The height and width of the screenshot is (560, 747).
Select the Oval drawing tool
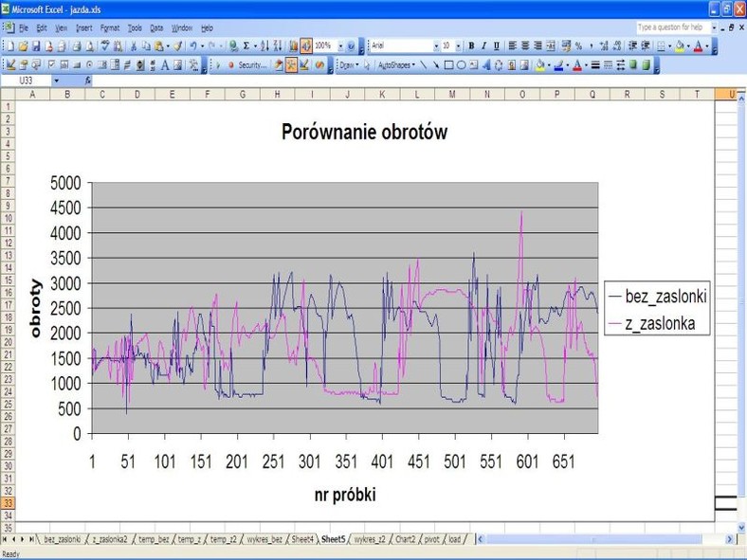click(x=461, y=64)
